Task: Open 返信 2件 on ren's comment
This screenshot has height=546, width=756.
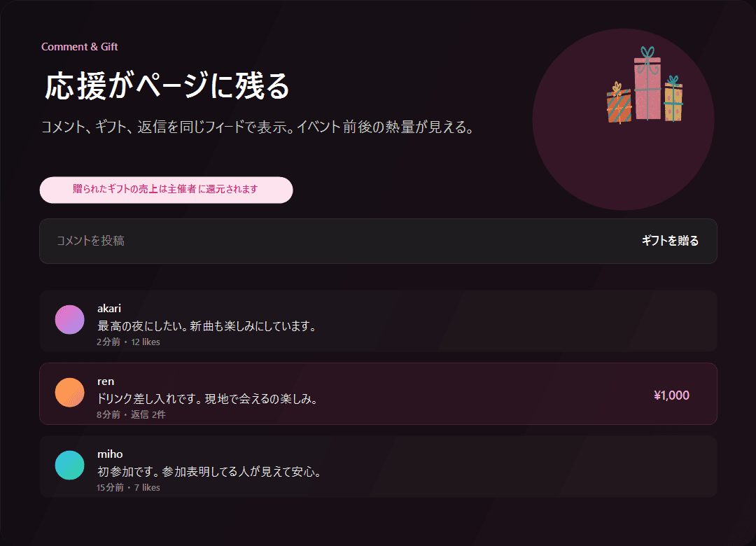Action: (148, 415)
